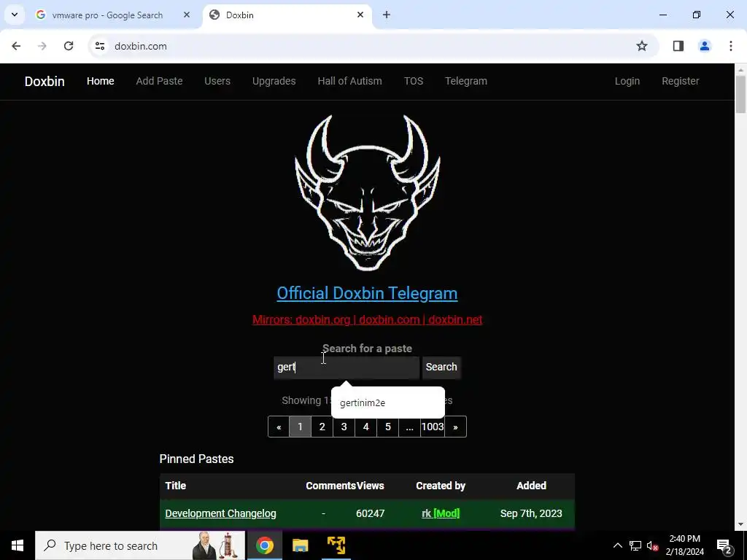Open rk [Mod] user profile
747x560 pixels.
pyautogui.click(x=441, y=513)
